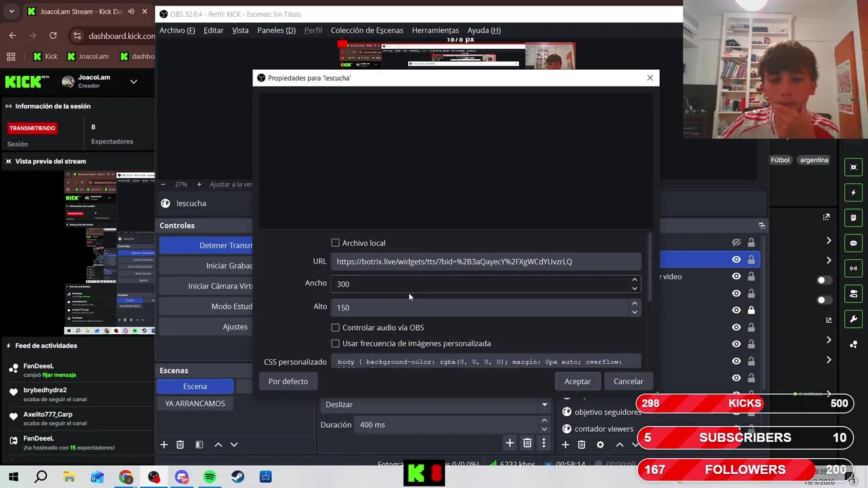Screen dimensions: 868x488
Task: Open Kick sidebar notes document icon
Action: click(853, 218)
